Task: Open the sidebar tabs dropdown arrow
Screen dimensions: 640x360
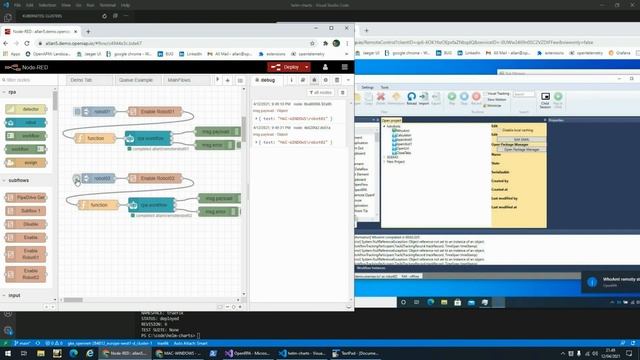Action: click(348, 80)
